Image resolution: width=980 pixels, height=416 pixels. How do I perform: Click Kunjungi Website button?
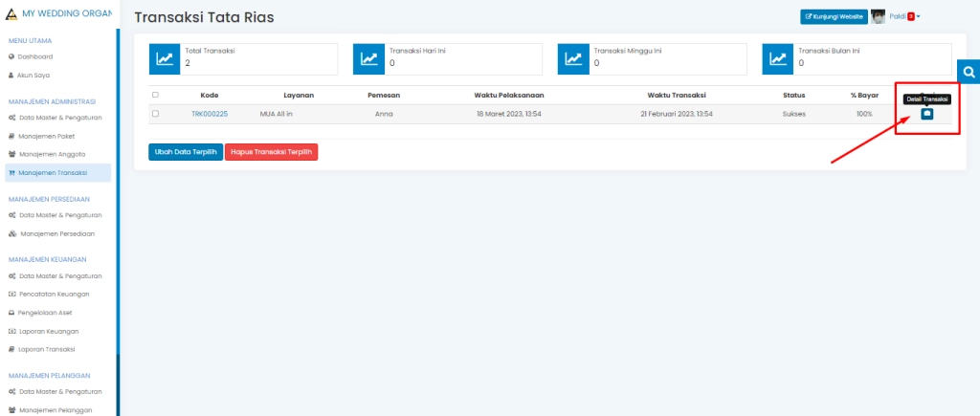[834, 17]
